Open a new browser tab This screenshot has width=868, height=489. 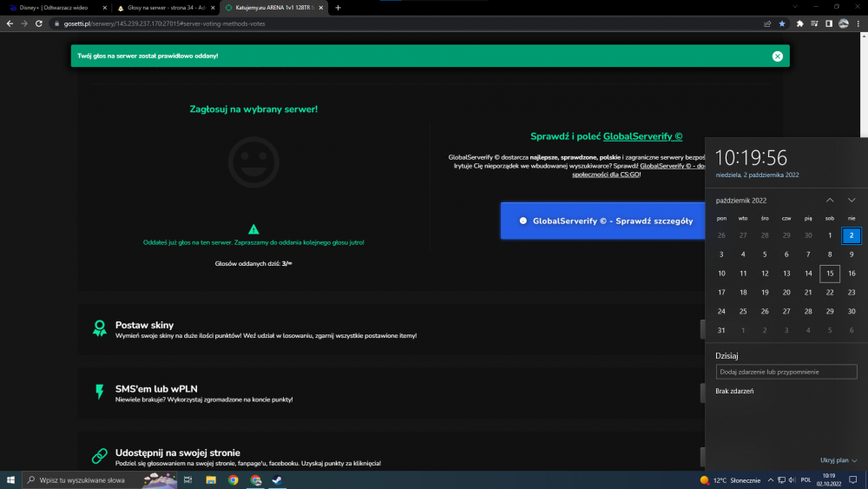[x=338, y=8]
